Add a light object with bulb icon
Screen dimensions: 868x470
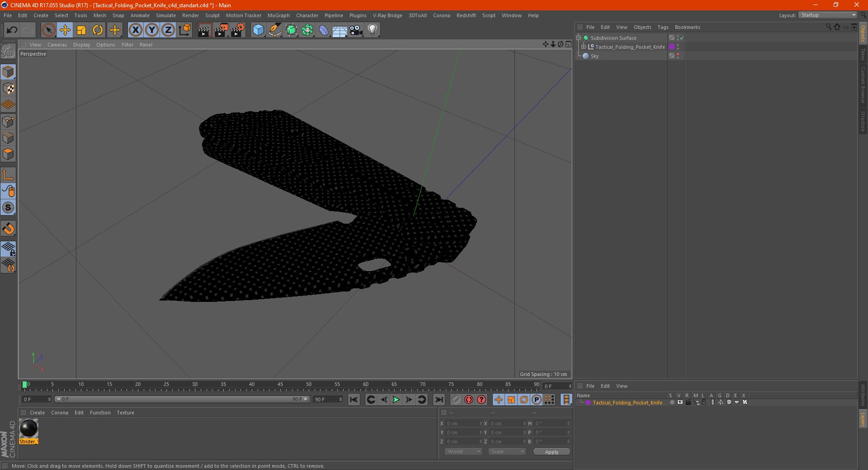[x=372, y=30]
